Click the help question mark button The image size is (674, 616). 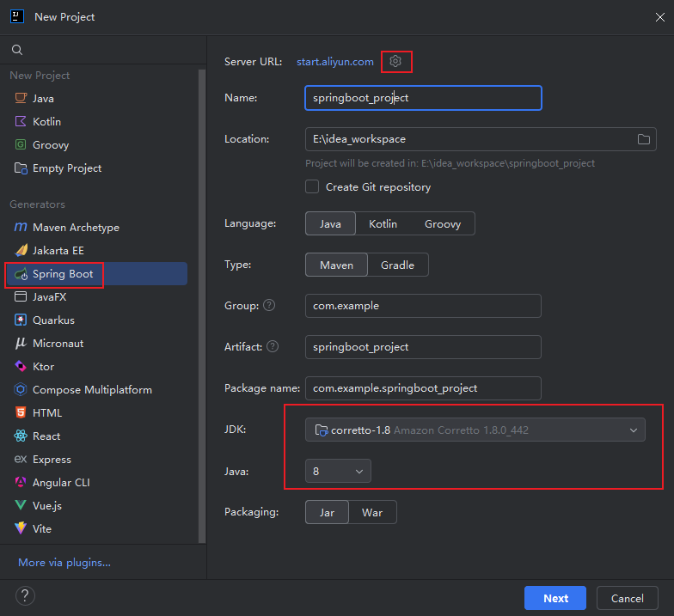25,596
